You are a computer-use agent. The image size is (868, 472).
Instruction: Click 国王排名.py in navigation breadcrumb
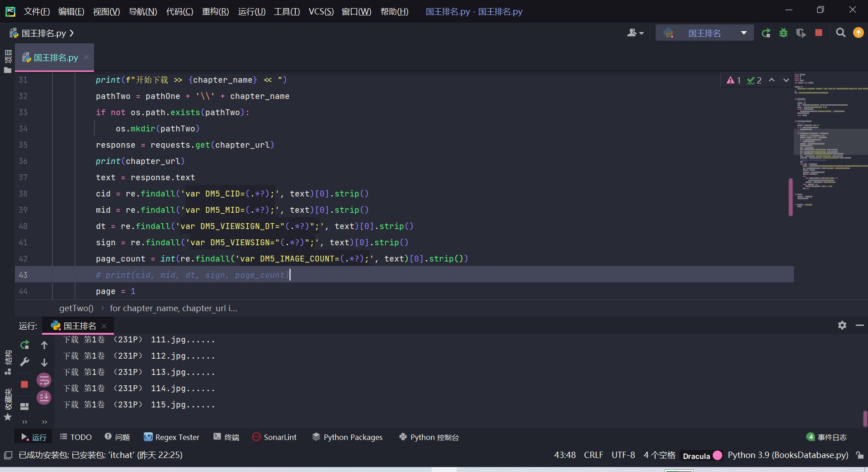(43, 33)
